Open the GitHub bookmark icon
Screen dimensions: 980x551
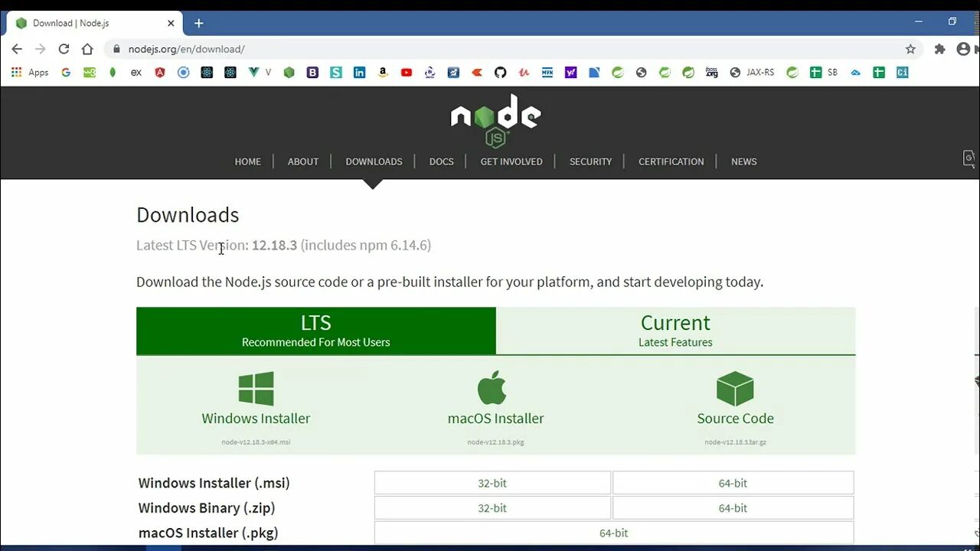500,73
